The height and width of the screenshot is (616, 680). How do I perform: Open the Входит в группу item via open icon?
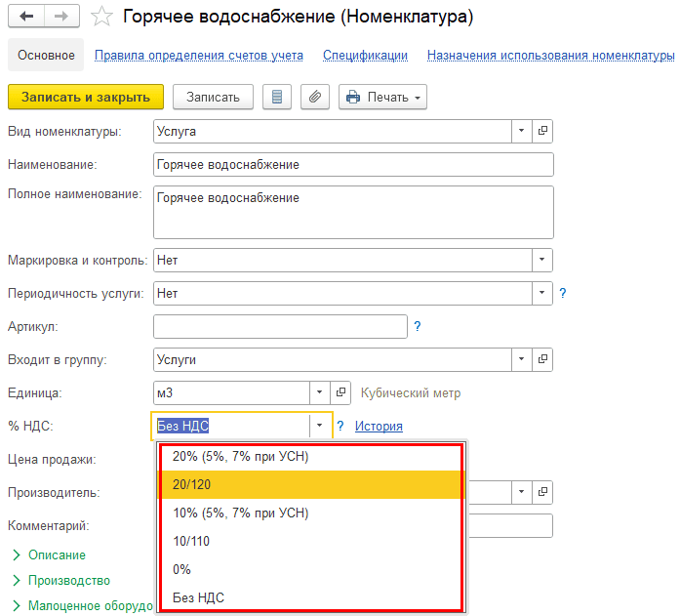pyautogui.click(x=543, y=359)
